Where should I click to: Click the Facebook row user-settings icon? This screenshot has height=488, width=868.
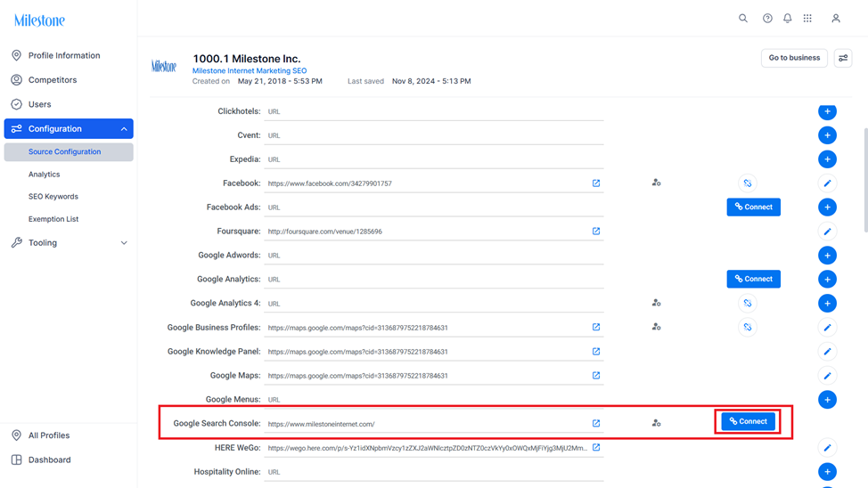point(656,183)
